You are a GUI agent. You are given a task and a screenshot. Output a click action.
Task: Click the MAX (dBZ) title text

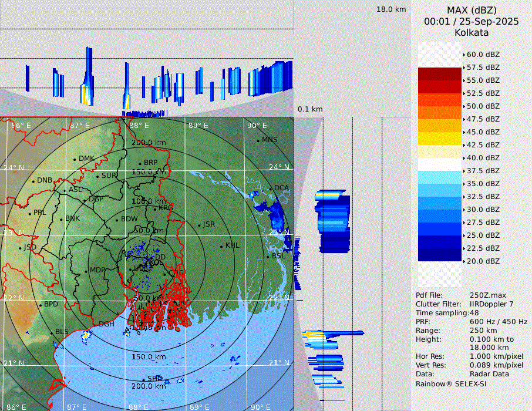pos(472,10)
